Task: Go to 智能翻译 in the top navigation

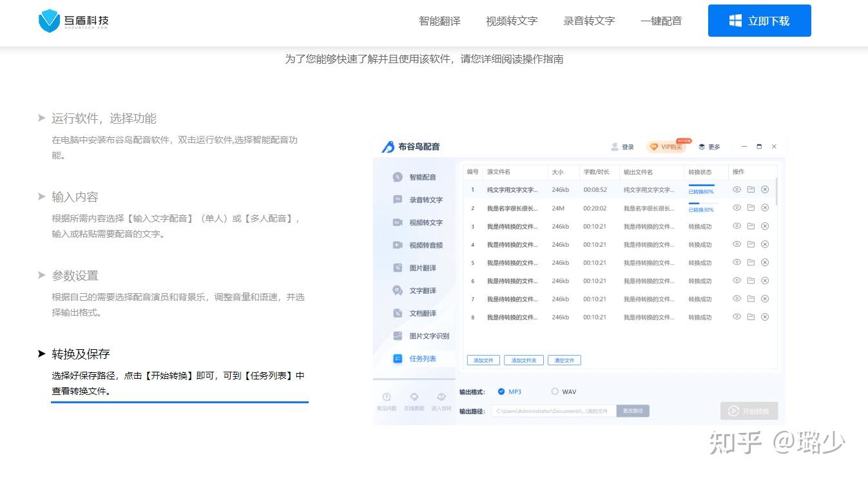Action: [439, 21]
